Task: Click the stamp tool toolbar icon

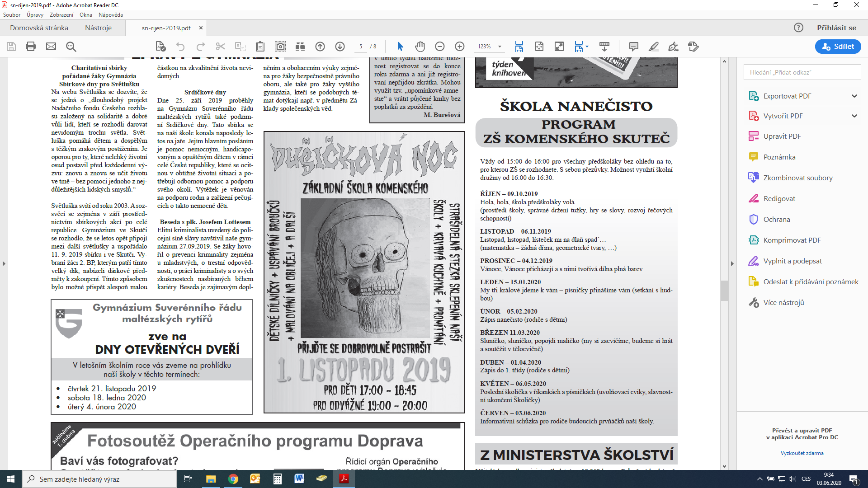Action: click(693, 47)
